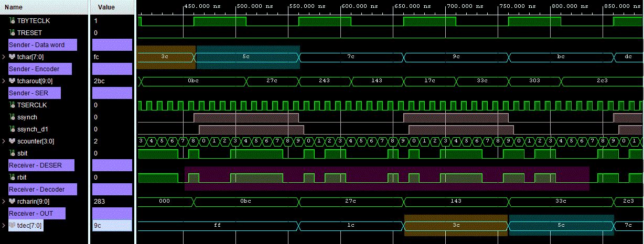Click the TSERCLK signal icon

point(13,105)
